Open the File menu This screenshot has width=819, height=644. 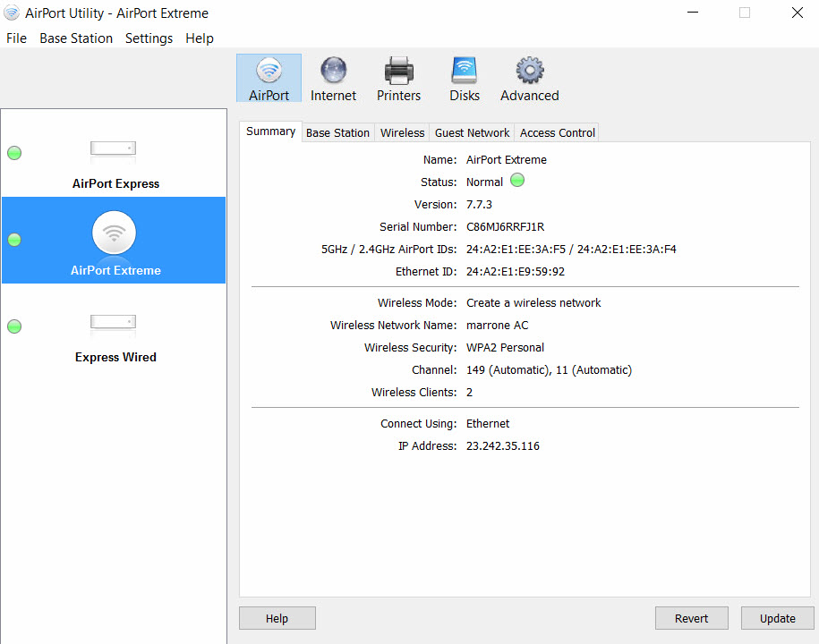[x=16, y=38]
